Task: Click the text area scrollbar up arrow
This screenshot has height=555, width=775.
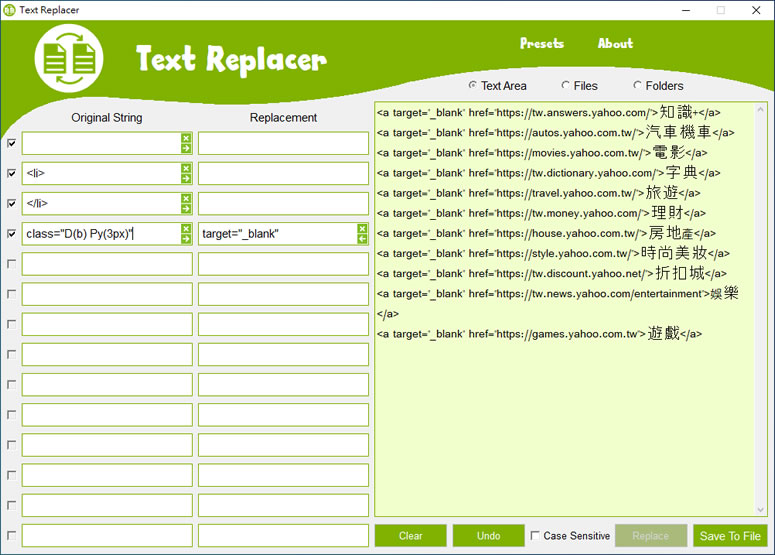Action: (760, 109)
